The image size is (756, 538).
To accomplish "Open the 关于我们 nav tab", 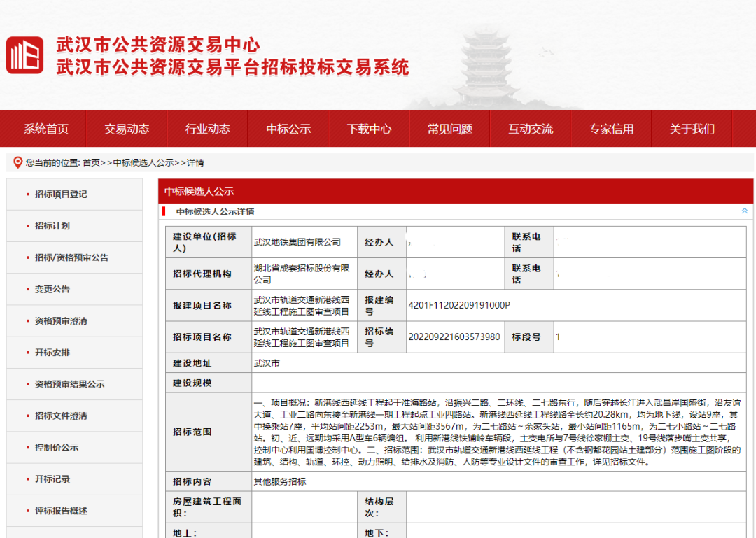I will click(692, 129).
